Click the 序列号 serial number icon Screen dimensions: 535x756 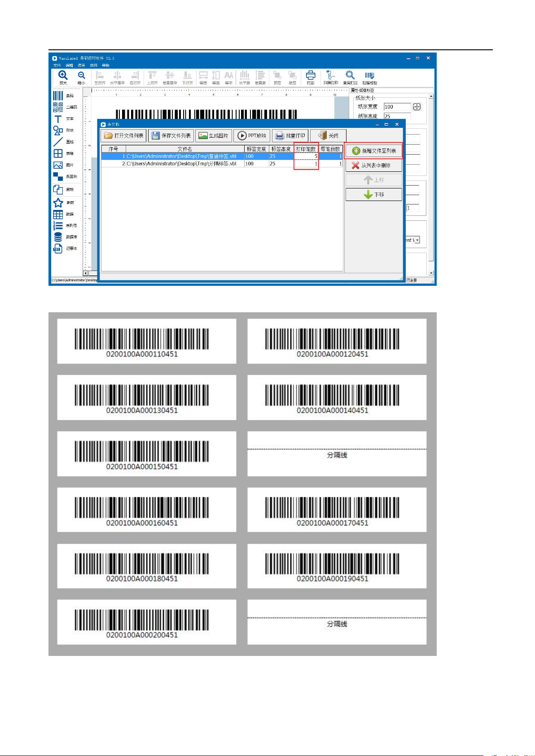click(x=58, y=225)
